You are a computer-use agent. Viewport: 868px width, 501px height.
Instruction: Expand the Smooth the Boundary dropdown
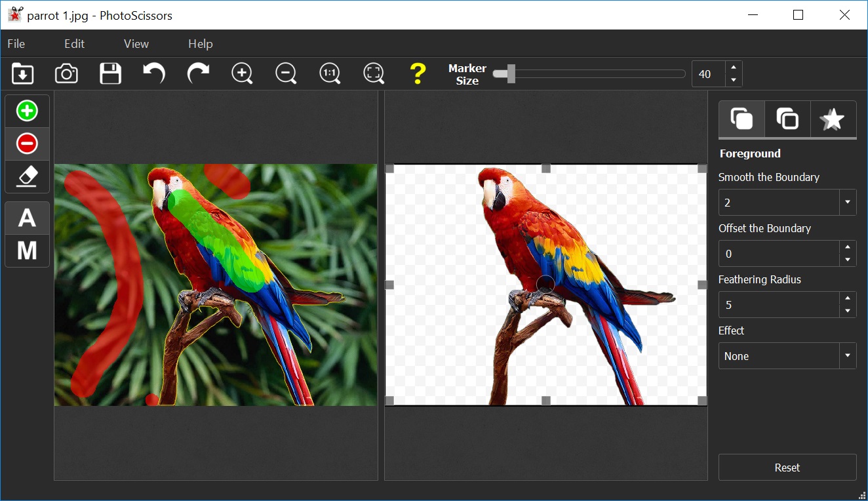click(848, 203)
